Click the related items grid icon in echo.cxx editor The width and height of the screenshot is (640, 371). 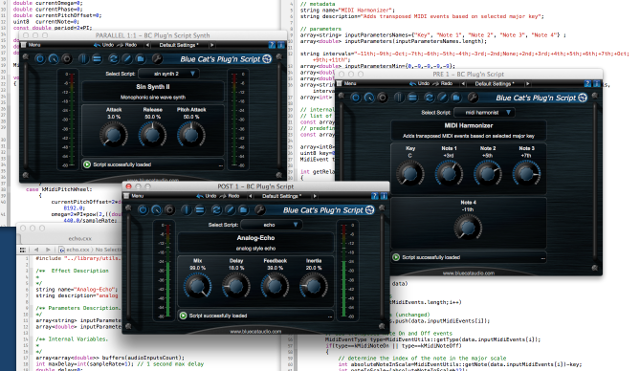(23, 249)
